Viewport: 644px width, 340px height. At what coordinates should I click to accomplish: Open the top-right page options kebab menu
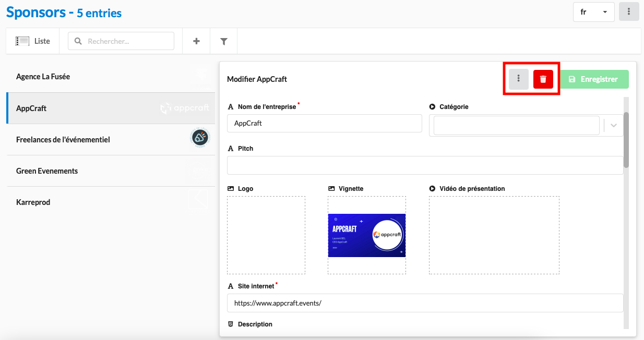point(629,11)
